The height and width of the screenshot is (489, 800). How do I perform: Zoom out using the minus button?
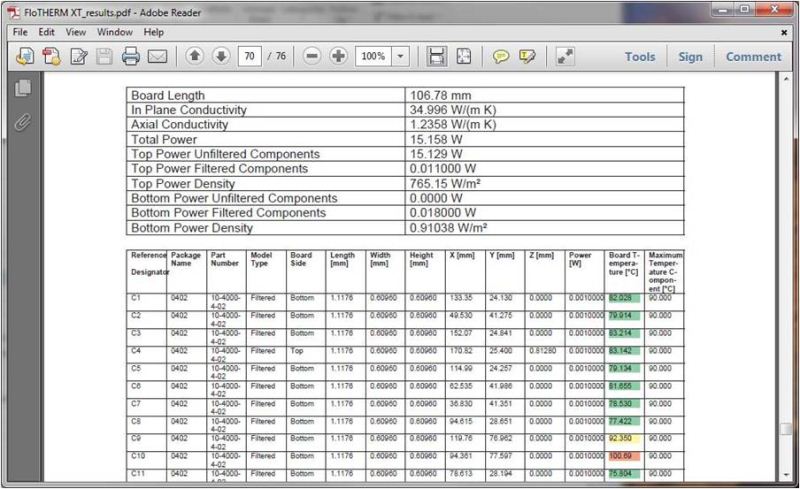tap(312, 57)
